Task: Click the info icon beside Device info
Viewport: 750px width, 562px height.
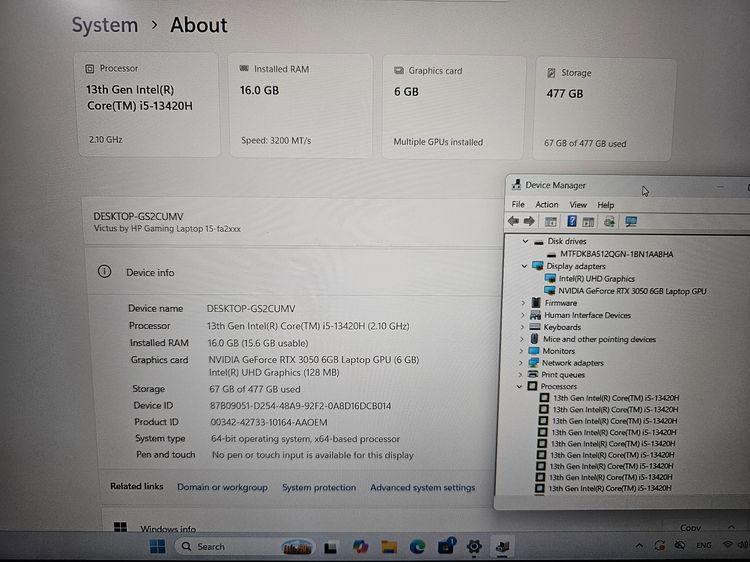Action: pyautogui.click(x=104, y=272)
